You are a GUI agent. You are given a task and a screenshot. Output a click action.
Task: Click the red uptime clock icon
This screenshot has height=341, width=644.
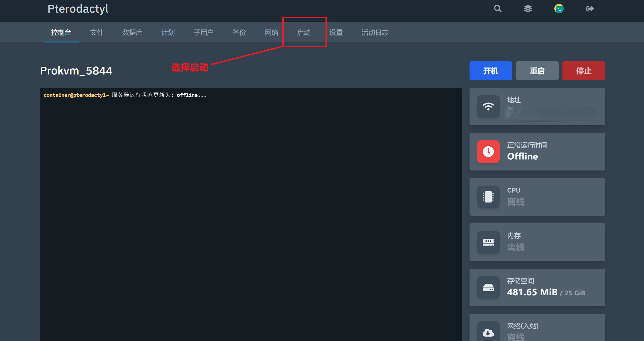point(488,152)
